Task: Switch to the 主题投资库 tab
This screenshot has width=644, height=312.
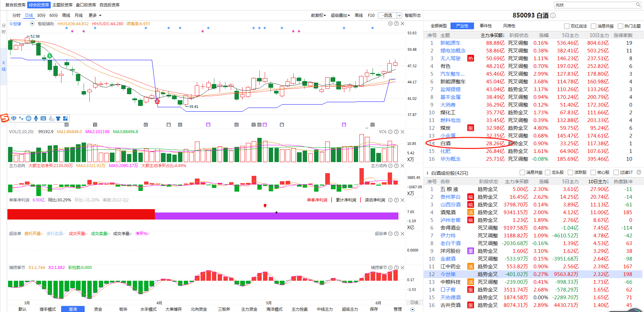Action: click(x=62, y=5)
